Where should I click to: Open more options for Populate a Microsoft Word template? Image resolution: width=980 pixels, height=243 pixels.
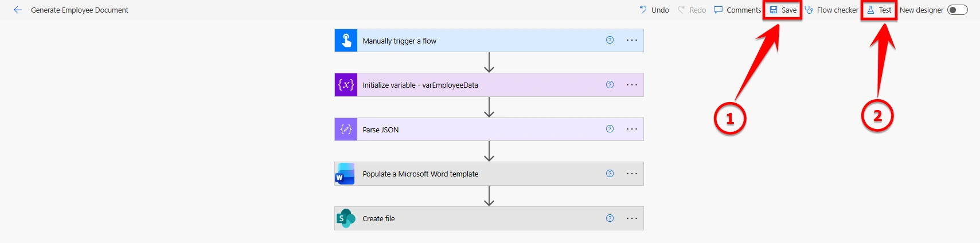coord(632,174)
